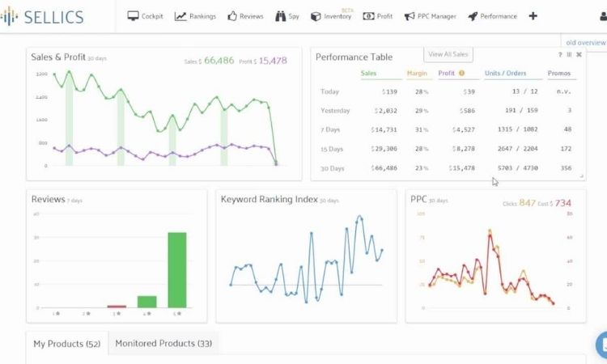Click the red 3-star reviews bar
607x364 pixels.
(117, 307)
